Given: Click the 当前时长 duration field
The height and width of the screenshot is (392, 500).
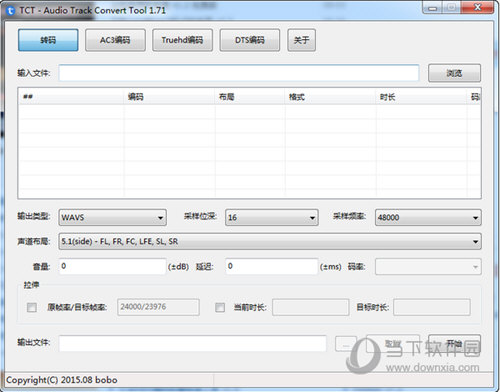Looking at the screenshot, I should coord(311,307).
